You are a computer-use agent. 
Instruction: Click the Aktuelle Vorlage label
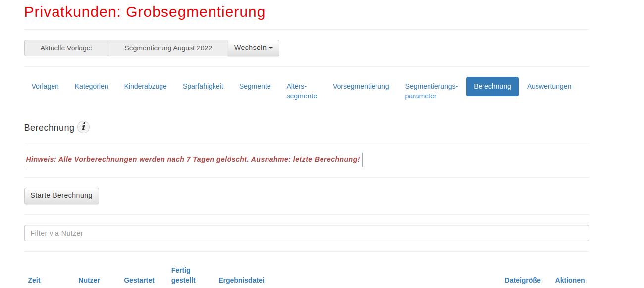click(x=66, y=48)
